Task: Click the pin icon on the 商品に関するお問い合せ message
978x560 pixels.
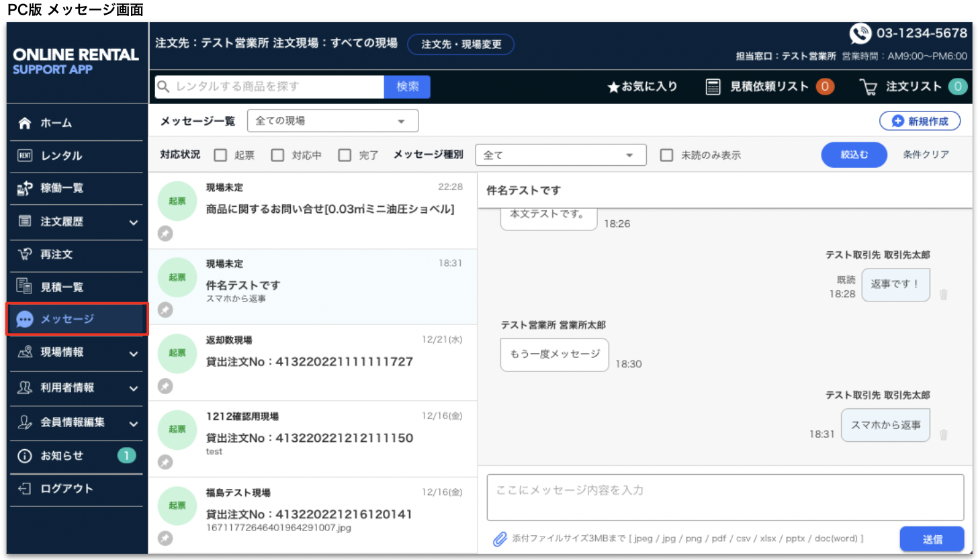Action: pyautogui.click(x=165, y=234)
